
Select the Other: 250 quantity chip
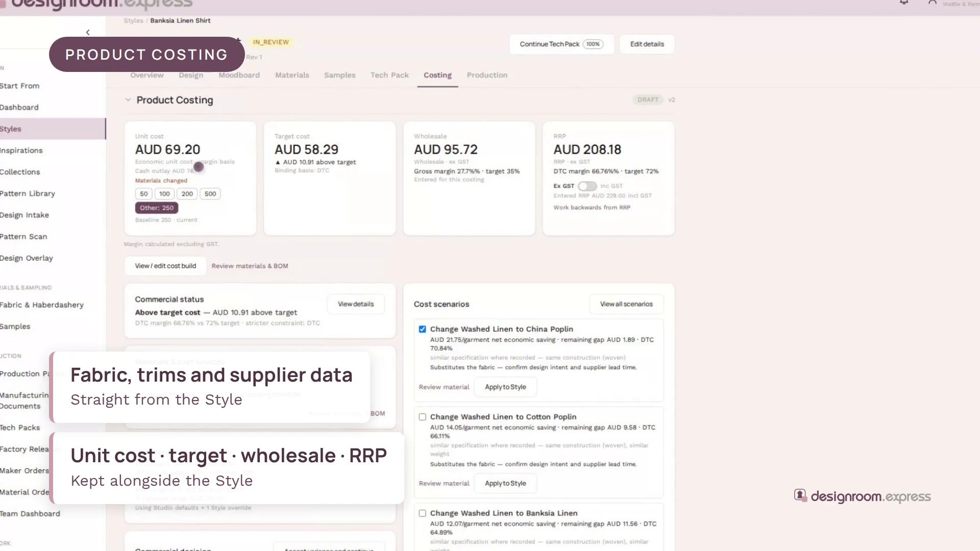click(x=157, y=208)
